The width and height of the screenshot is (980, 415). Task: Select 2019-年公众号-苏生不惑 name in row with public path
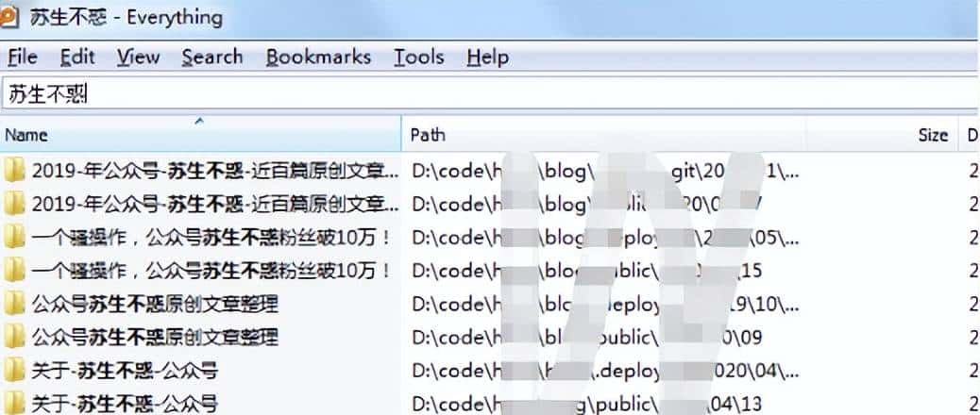(x=215, y=204)
